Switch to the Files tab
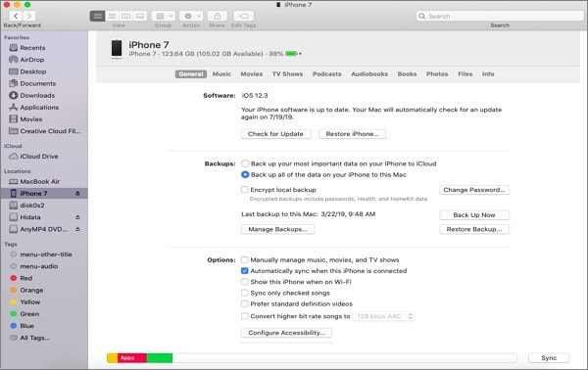Screen dimensions: 588x370 [x=465, y=74]
